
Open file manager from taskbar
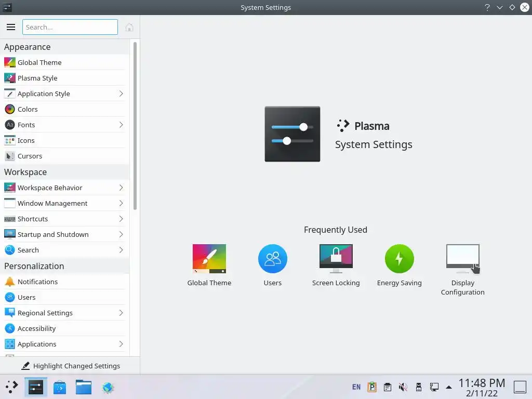84,387
